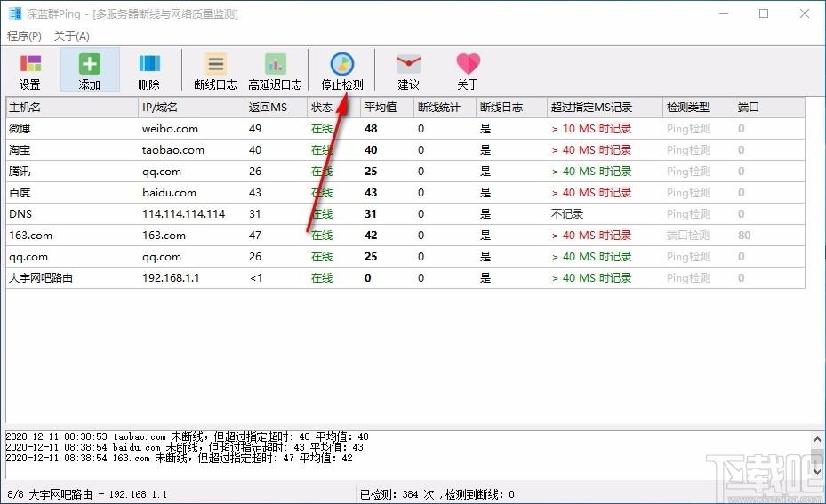Open the 程序(P) menu
Screen dimensions: 826x504
tap(24, 36)
